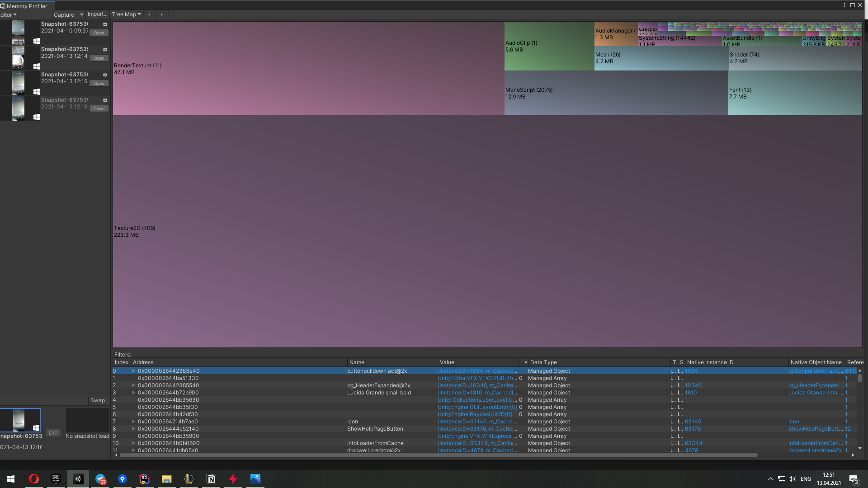Select Texture2D (709) tree map block
This screenshot has width=868, height=488.
click(487, 231)
